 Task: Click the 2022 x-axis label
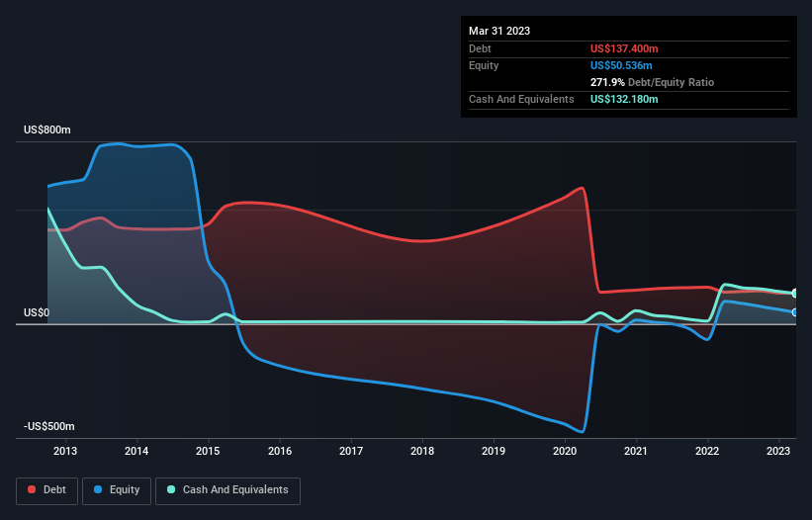tap(707, 451)
